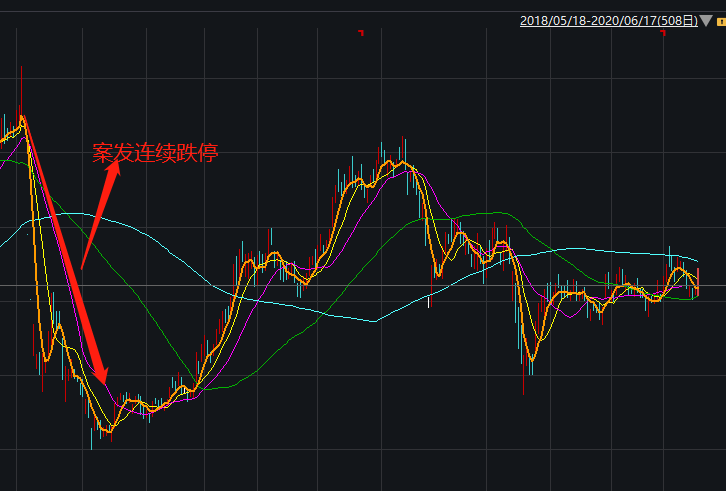Click the date range 2018/05/18-2020/06/17 label

(608, 20)
